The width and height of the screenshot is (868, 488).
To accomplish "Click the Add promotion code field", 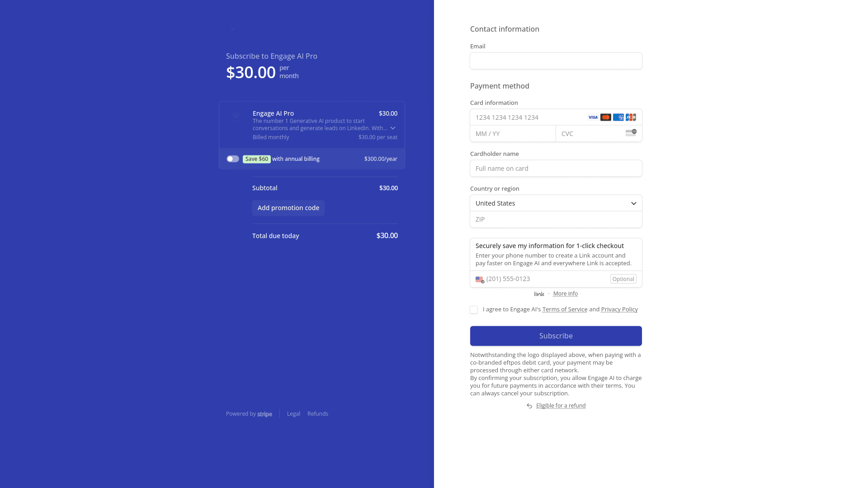I will [288, 207].
